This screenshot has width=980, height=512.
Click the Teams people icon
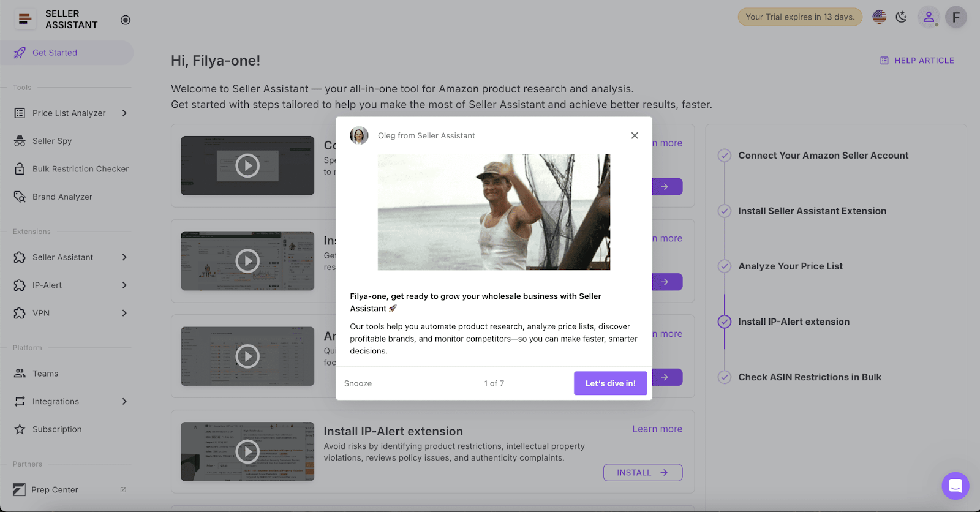tap(20, 374)
